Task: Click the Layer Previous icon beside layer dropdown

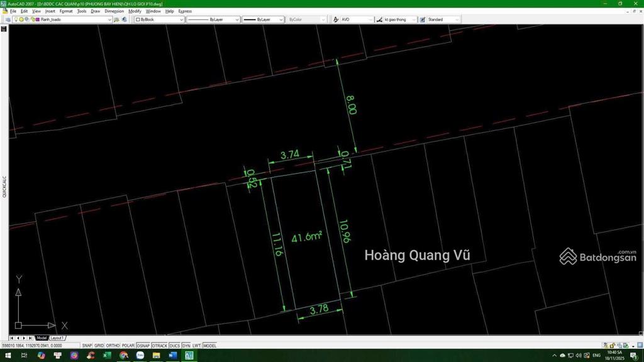Action: pyautogui.click(x=124, y=19)
